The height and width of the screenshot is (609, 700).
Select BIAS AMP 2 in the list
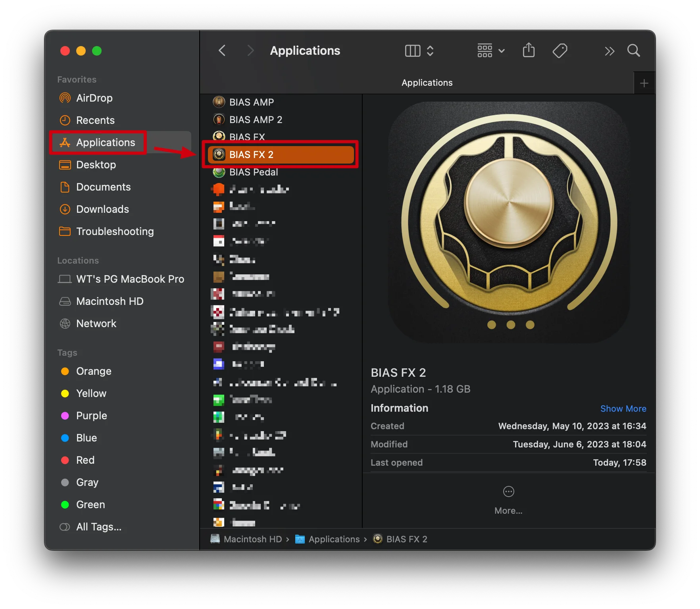coord(256,120)
